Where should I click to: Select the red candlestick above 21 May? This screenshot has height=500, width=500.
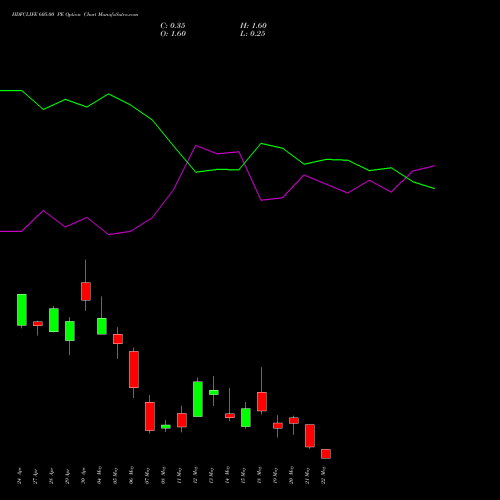310,436
